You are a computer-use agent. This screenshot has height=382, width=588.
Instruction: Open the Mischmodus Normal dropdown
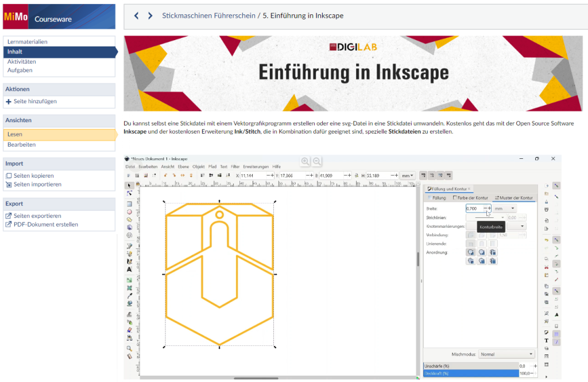(506, 354)
